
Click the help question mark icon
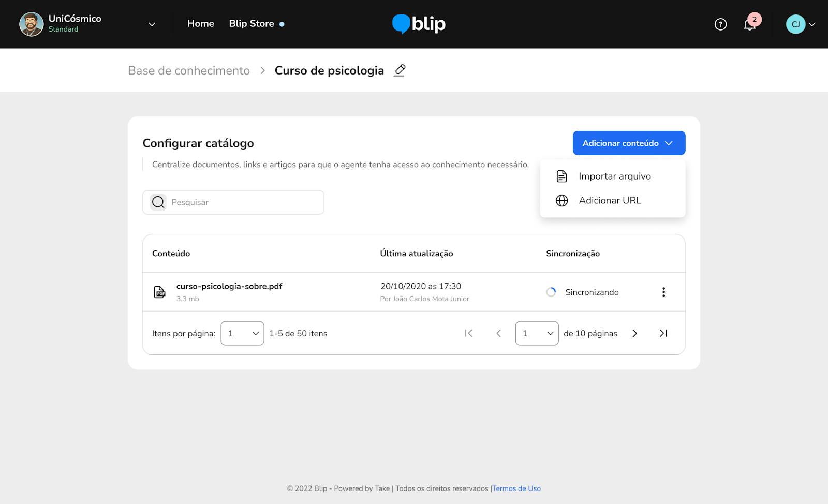[720, 24]
